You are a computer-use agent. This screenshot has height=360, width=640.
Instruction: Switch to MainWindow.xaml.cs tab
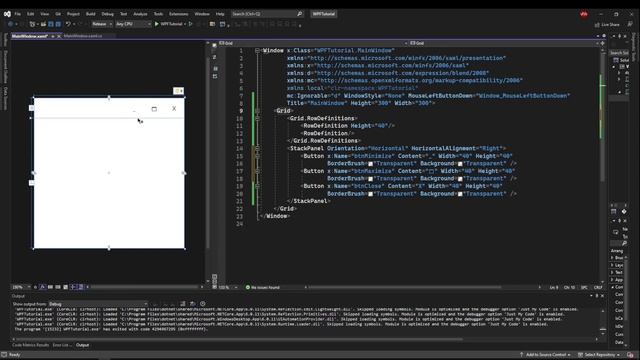point(83,36)
